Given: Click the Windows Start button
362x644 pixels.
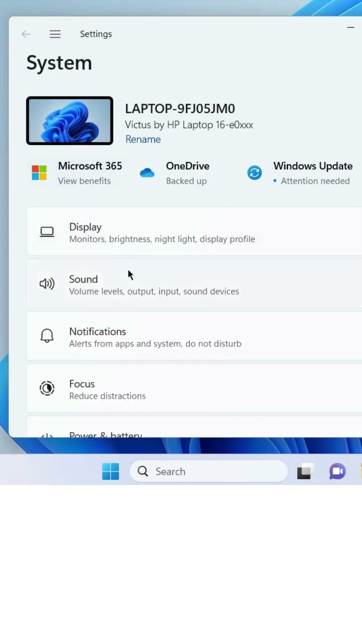Looking at the screenshot, I should 111,471.
